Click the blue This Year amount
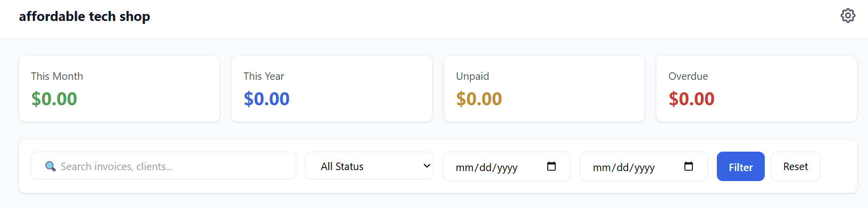 click(x=266, y=99)
